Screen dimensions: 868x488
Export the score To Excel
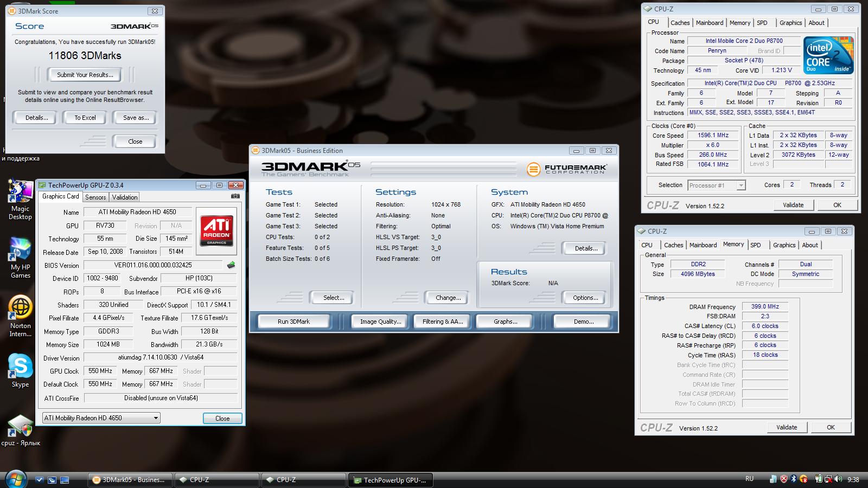[x=85, y=118]
